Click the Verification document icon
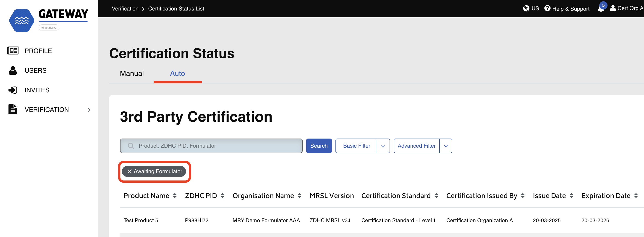This screenshot has width=644, height=237. click(x=13, y=109)
